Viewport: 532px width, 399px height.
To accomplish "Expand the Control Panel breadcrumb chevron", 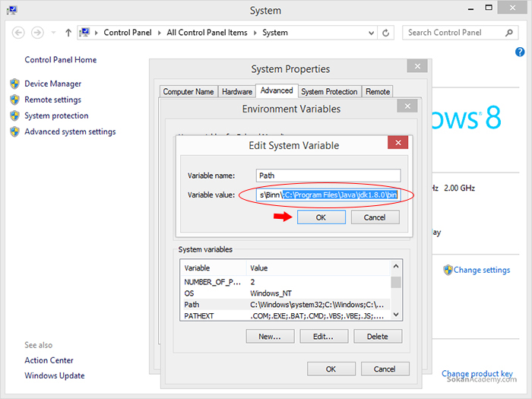I will pyautogui.click(x=97, y=33).
